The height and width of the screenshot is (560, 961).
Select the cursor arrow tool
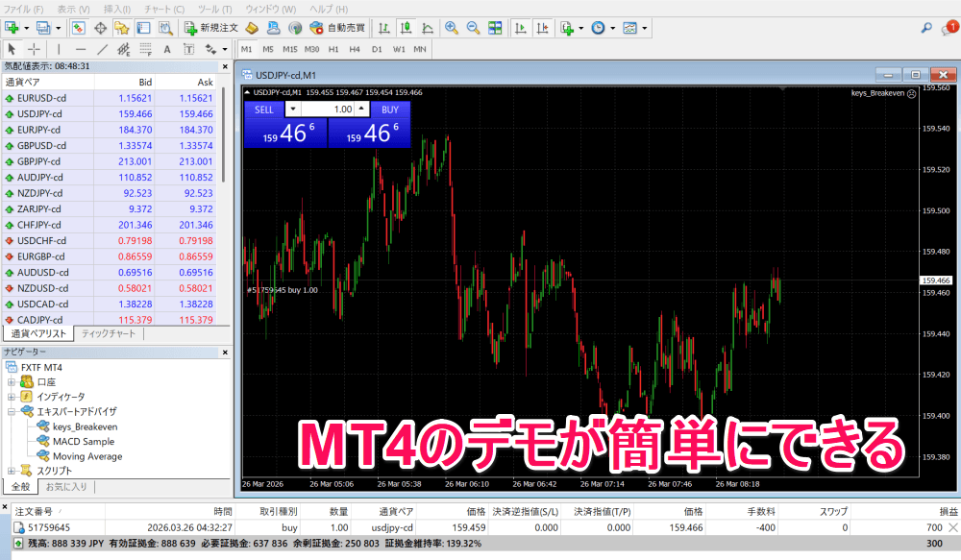click(12, 49)
